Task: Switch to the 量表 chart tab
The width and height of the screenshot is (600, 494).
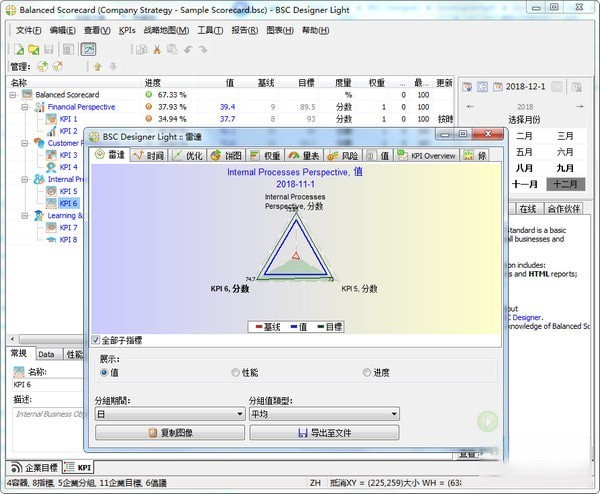Action: 304,155
